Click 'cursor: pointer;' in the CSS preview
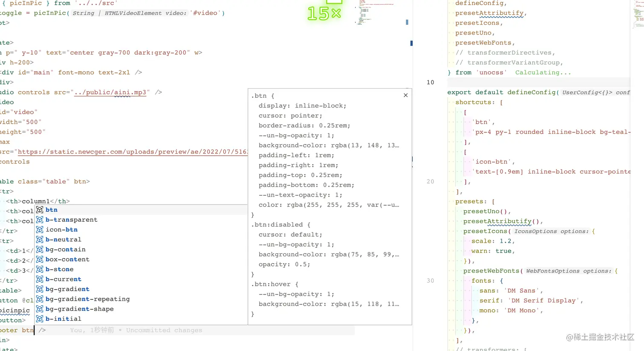Screen dimensions: 644x351 coord(290,116)
